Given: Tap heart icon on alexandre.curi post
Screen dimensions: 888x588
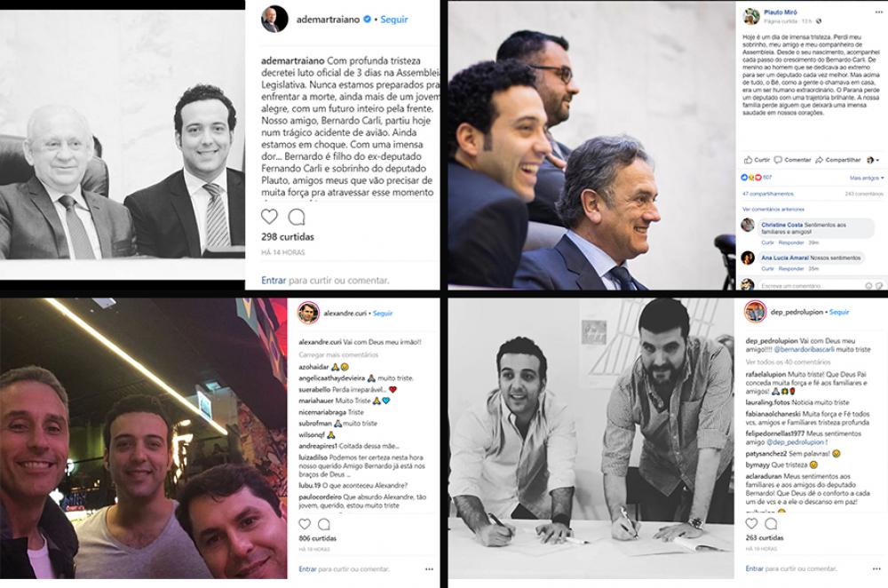Looking at the screenshot, I should tap(305, 524).
